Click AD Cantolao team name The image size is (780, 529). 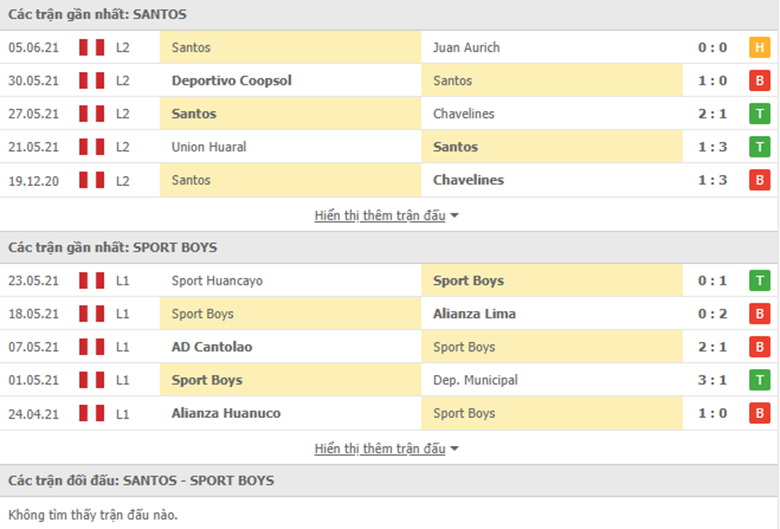211,347
